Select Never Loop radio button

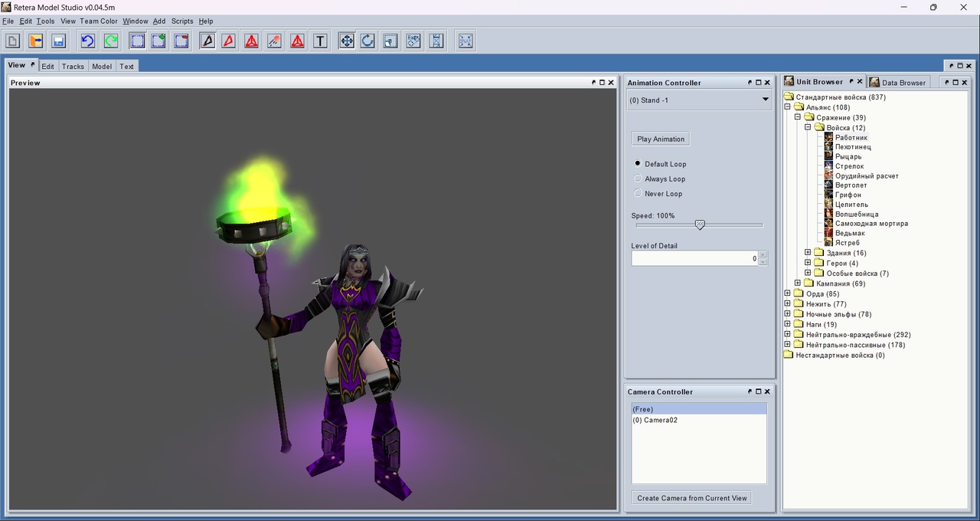pos(638,193)
